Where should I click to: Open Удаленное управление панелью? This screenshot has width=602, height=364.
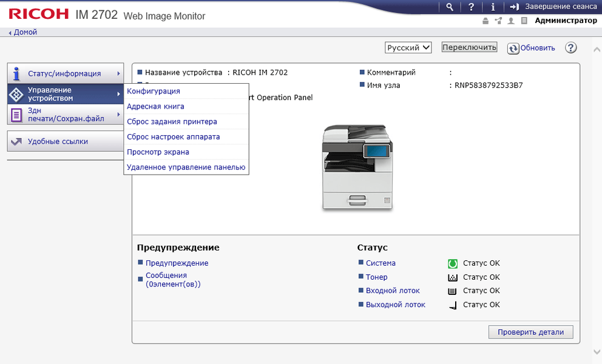coord(186,167)
